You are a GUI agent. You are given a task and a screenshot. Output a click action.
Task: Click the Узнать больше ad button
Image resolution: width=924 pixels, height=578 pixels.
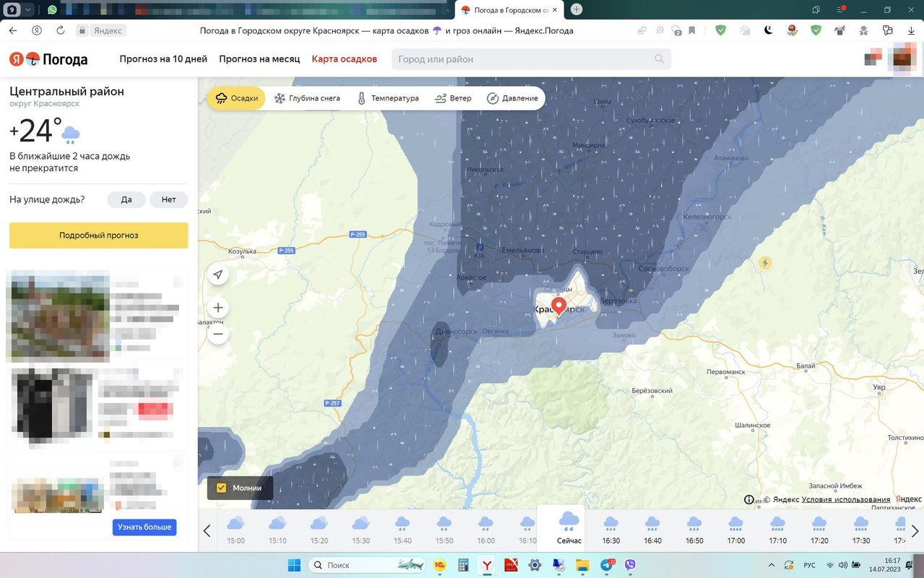[x=144, y=527]
